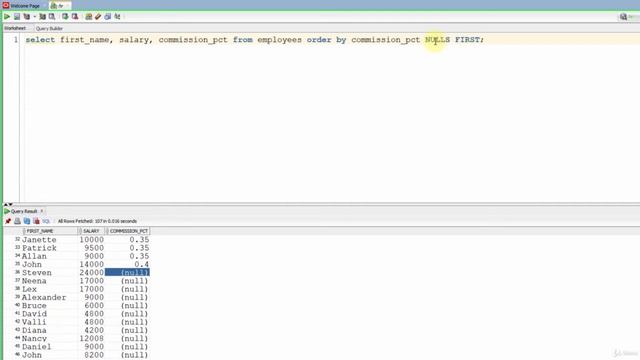Select the David name cell
This screenshot has width=640, height=360.
point(49,313)
